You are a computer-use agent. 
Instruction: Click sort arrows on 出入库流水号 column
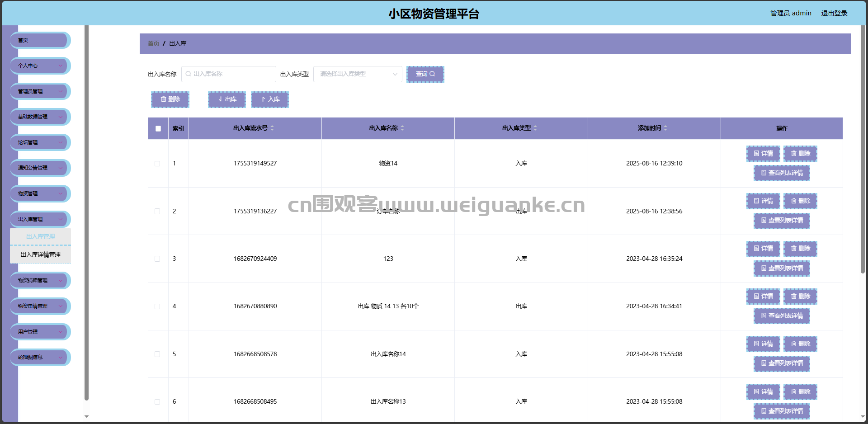(272, 128)
